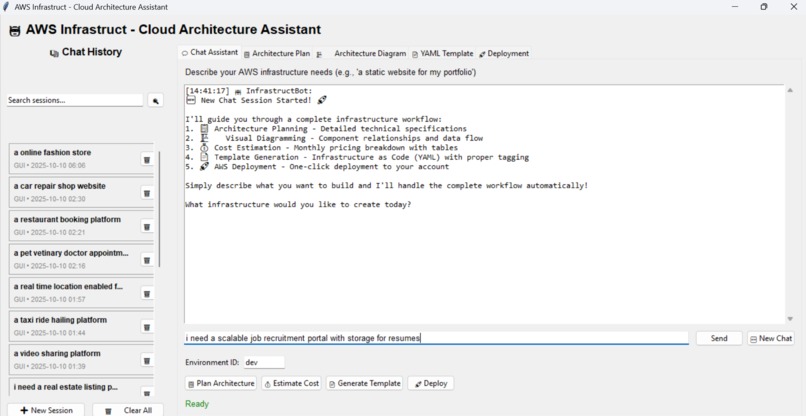Click the 'Template Generation' list line

tap(357, 157)
